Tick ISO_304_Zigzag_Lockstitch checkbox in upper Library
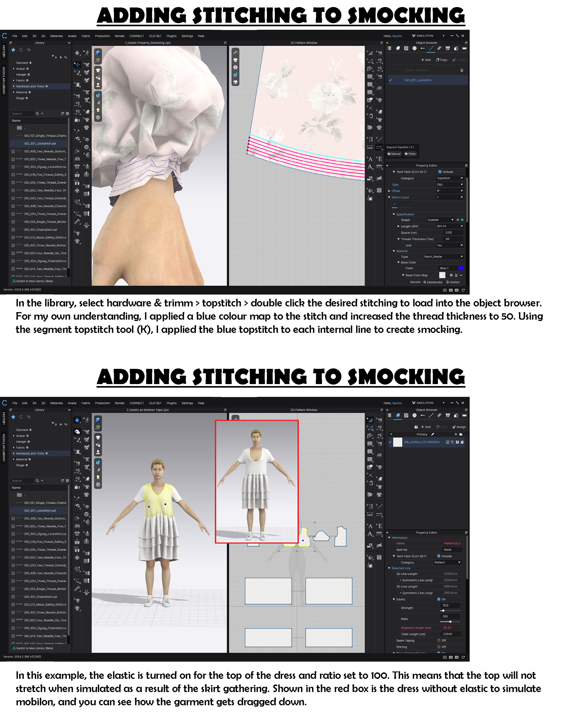The width and height of the screenshot is (562, 728). [x=13, y=167]
